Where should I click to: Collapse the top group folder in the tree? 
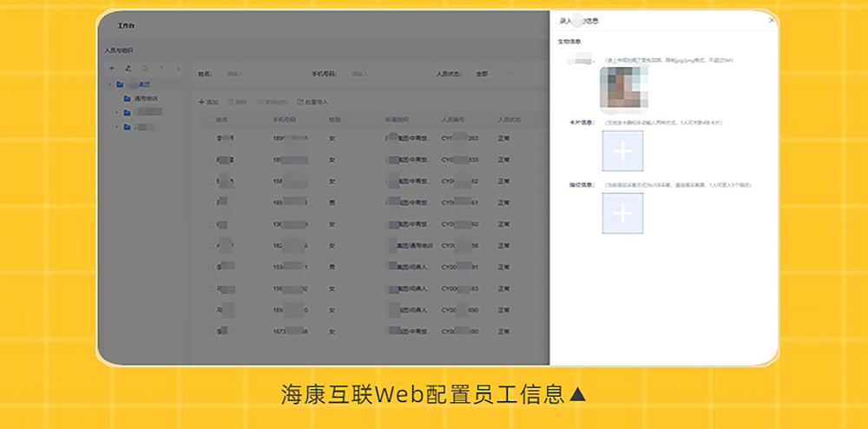(x=109, y=85)
